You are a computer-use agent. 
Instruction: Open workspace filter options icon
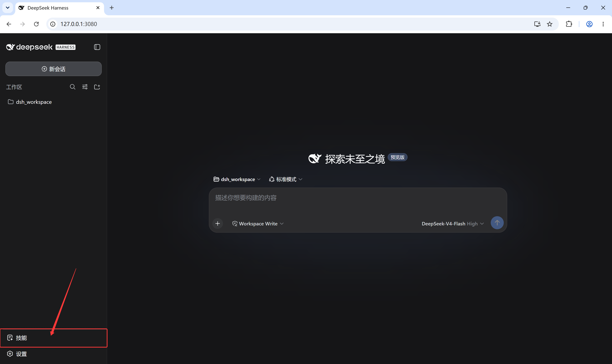(x=85, y=87)
